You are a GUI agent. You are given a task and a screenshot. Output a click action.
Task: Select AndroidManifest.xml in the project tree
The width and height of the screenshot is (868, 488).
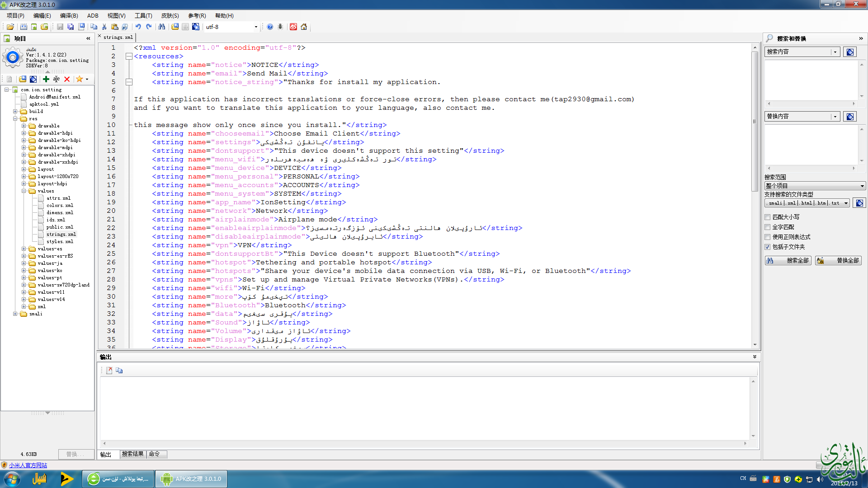[x=55, y=97]
